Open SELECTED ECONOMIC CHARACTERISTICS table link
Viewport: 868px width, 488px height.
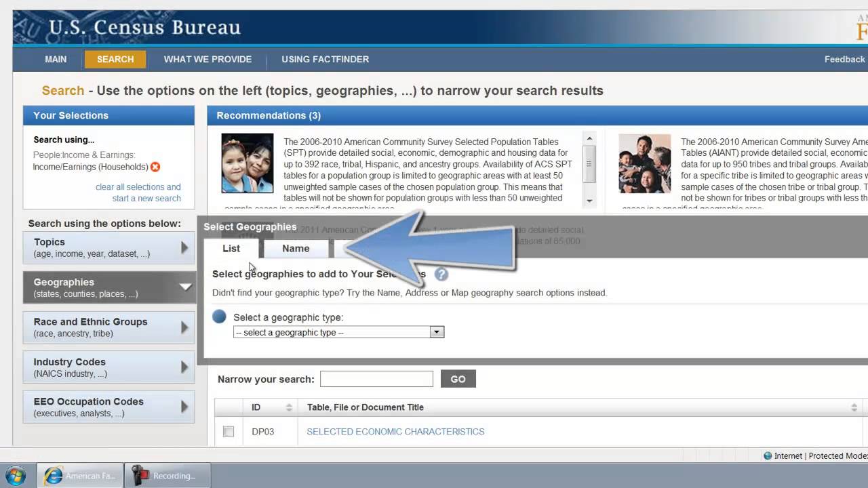[395, 432]
